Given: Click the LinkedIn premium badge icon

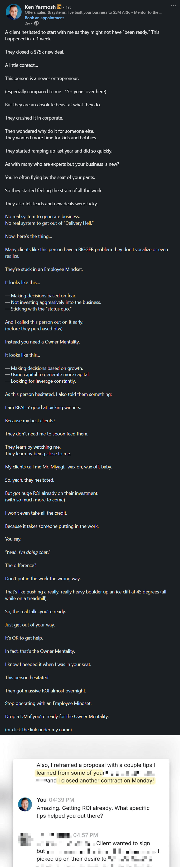Looking at the screenshot, I should [x=59, y=7].
